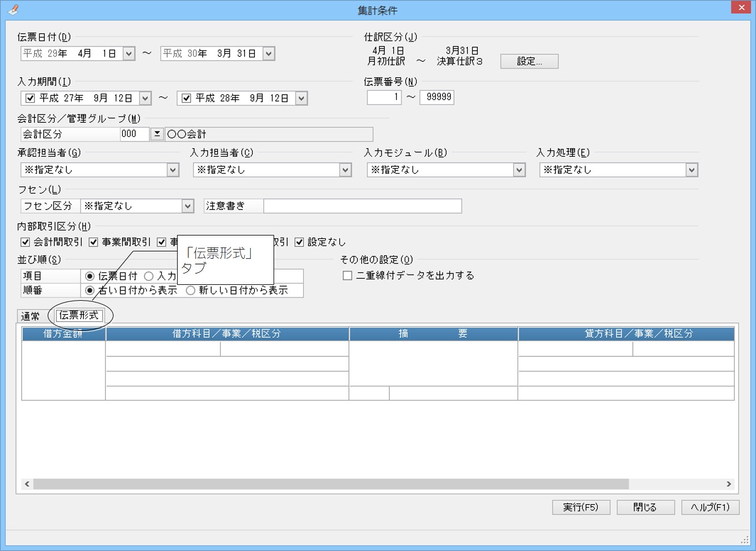The width and height of the screenshot is (756, 551).
Task: Expand the 入力処理 dropdown
Action: pos(691,170)
